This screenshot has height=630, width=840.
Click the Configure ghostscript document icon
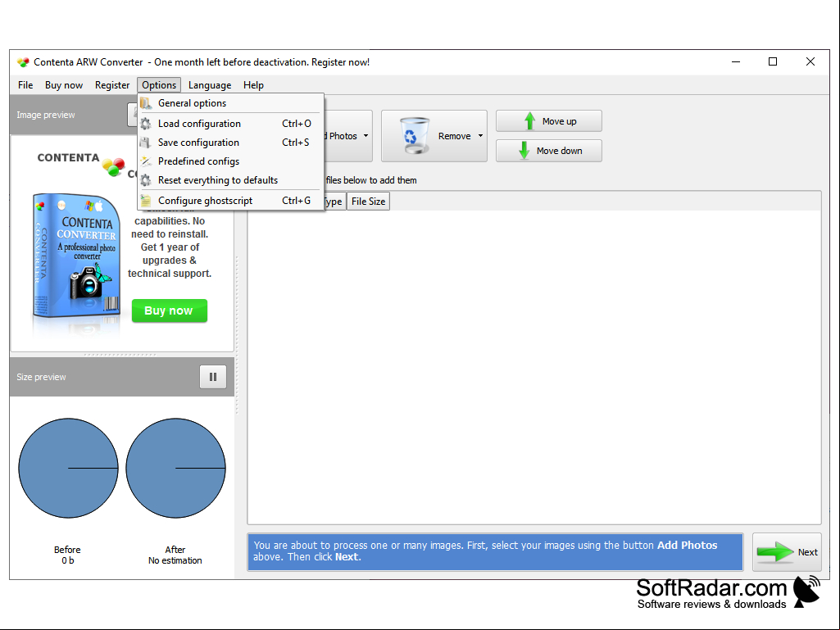146,201
